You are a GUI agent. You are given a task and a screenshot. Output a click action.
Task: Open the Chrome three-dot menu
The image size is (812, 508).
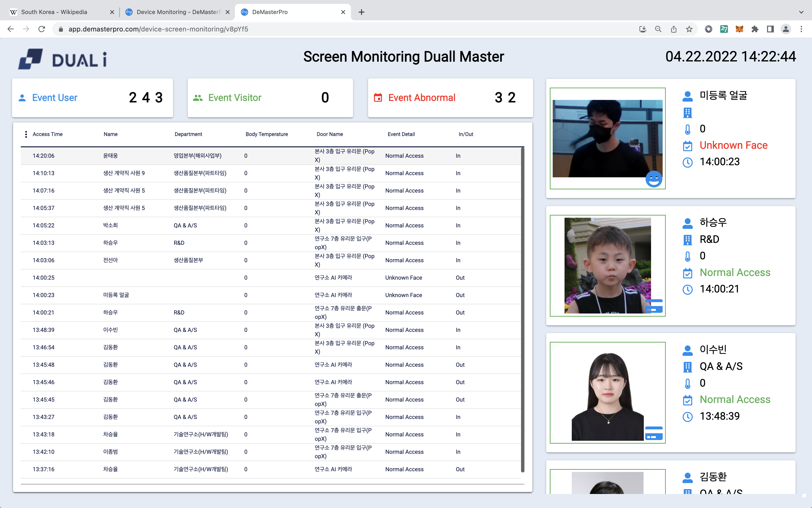[801, 29]
